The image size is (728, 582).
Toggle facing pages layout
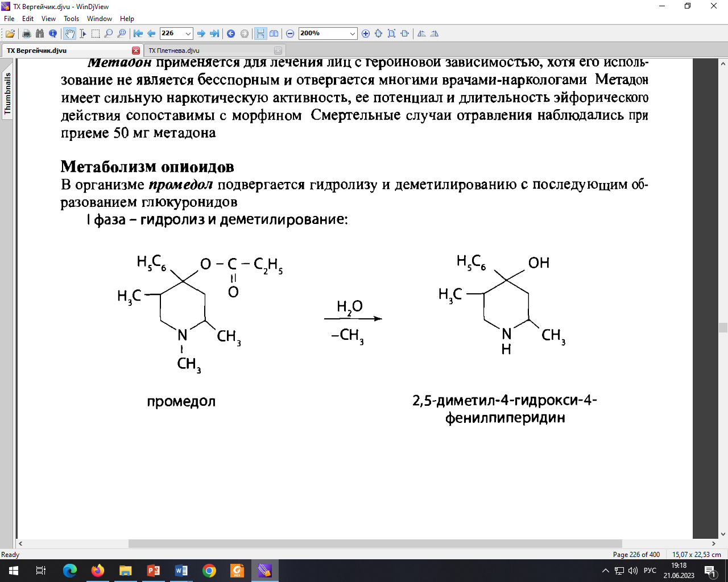point(274,34)
